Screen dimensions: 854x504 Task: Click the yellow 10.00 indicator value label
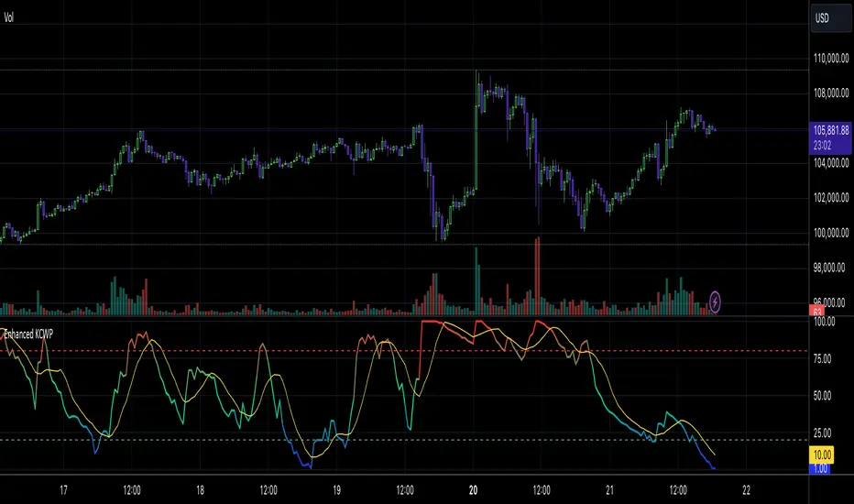[x=822, y=455]
